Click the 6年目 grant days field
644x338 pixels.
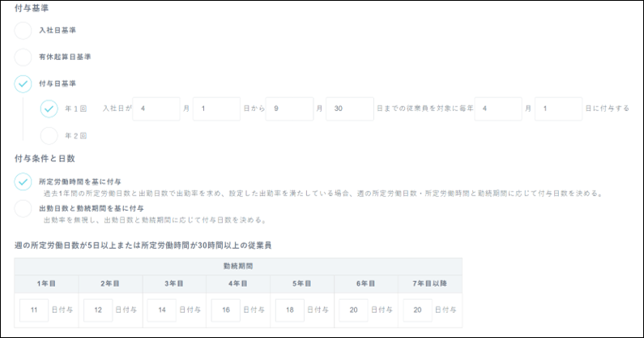click(x=354, y=310)
